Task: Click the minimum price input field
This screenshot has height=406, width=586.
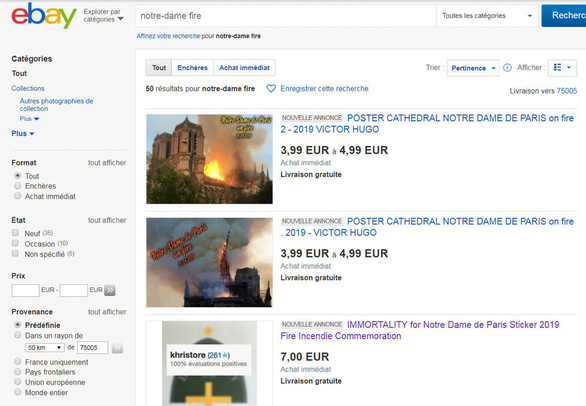Action: [25, 290]
